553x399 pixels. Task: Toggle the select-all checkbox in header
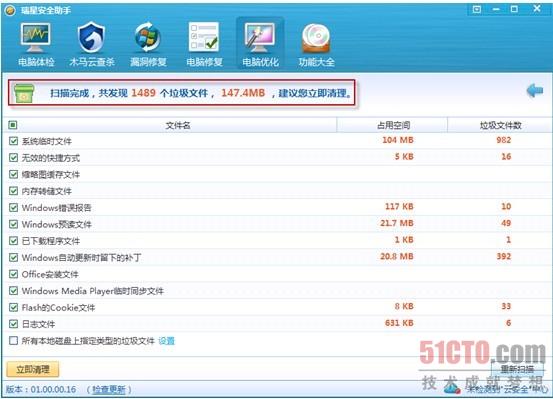tap(13, 125)
